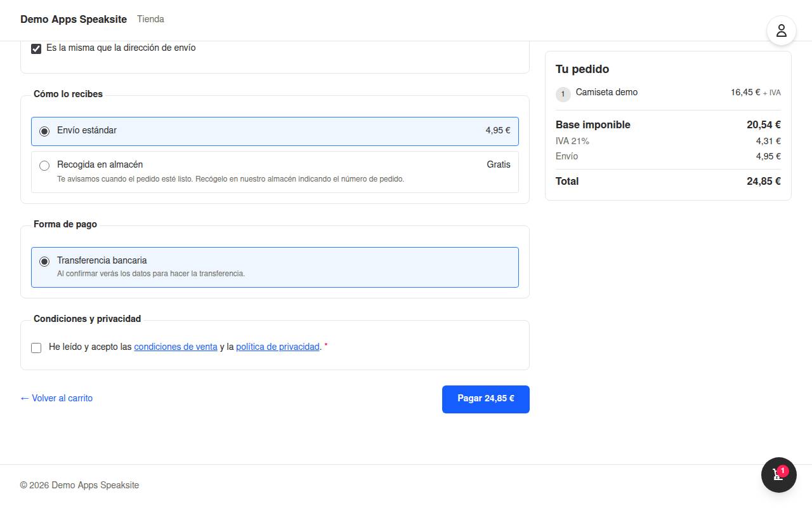Click the bank transfer description text
812x508 pixels.
[151, 274]
